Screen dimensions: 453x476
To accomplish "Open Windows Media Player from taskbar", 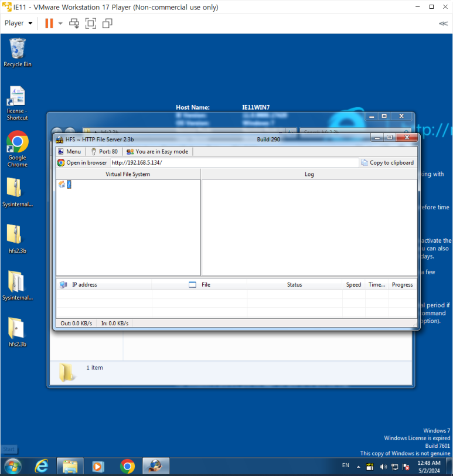I will tap(98, 466).
